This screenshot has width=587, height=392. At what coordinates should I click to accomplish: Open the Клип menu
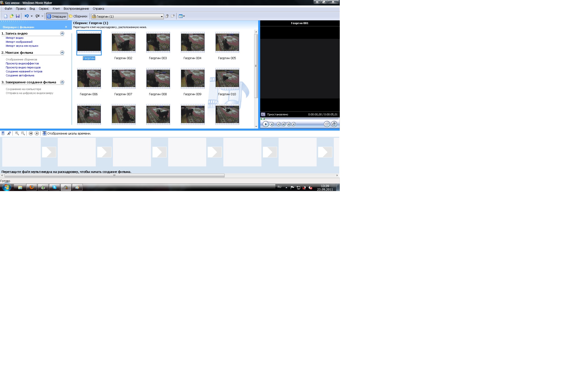[x=56, y=9]
